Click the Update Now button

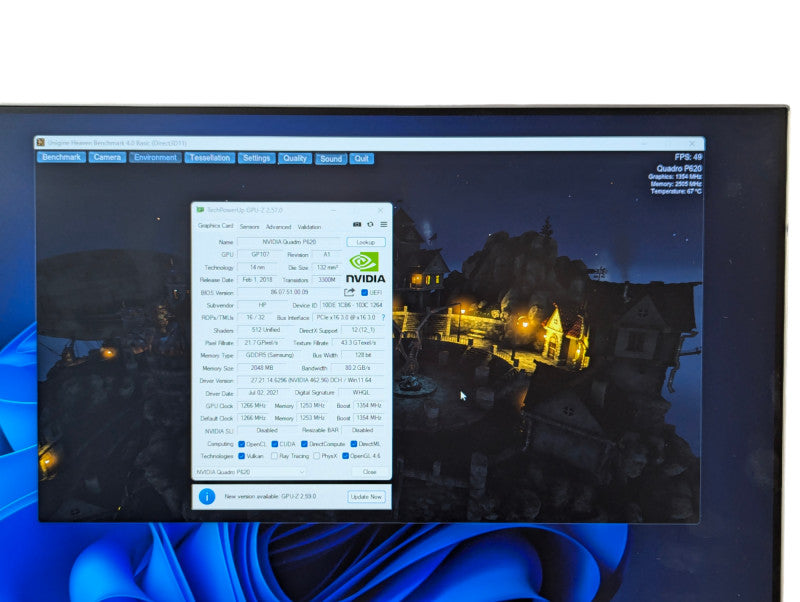(x=366, y=496)
